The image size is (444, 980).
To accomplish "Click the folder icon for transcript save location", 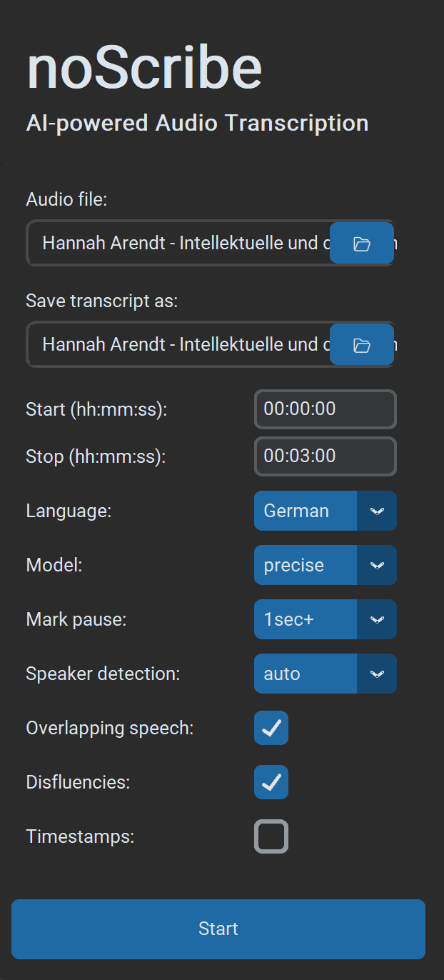I will 361,344.
